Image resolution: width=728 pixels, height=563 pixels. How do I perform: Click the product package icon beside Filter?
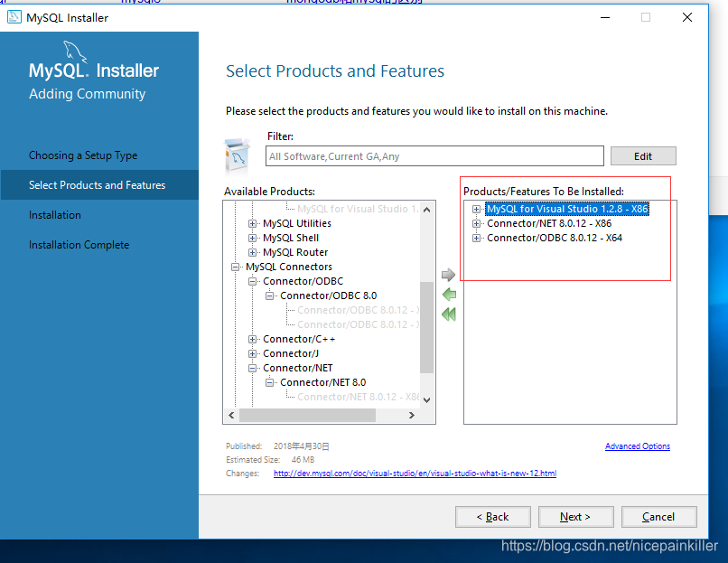tap(237, 155)
